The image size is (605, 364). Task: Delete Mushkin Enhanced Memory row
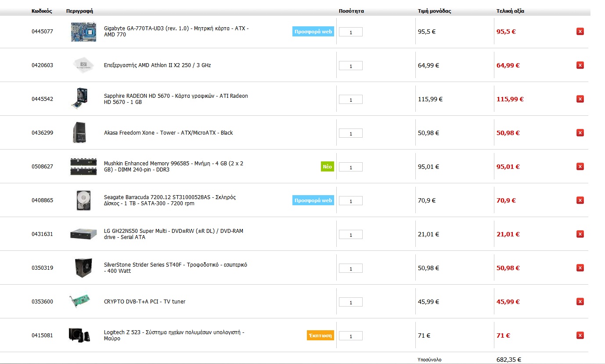[580, 167]
